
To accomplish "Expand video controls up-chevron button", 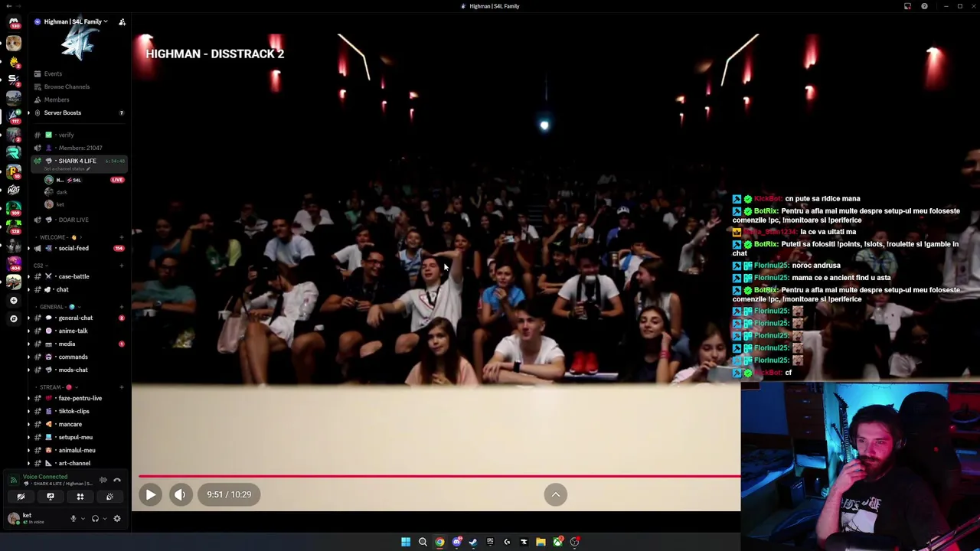I will [556, 494].
